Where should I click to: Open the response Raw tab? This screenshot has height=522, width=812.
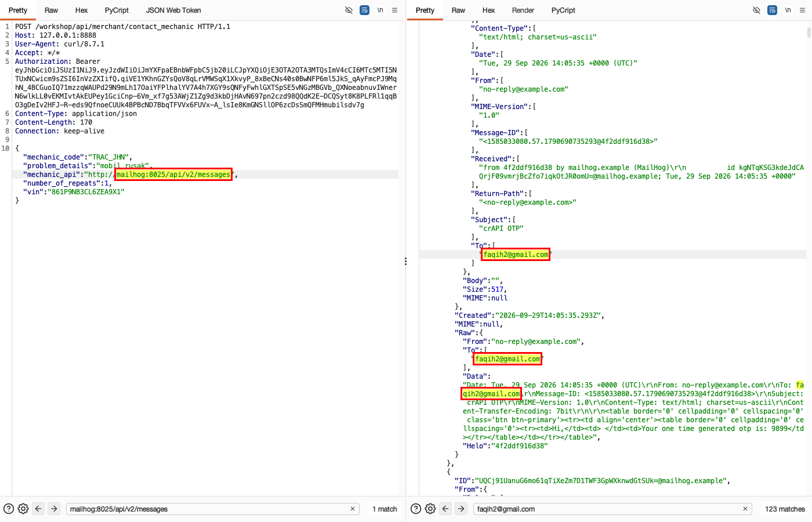coord(458,10)
